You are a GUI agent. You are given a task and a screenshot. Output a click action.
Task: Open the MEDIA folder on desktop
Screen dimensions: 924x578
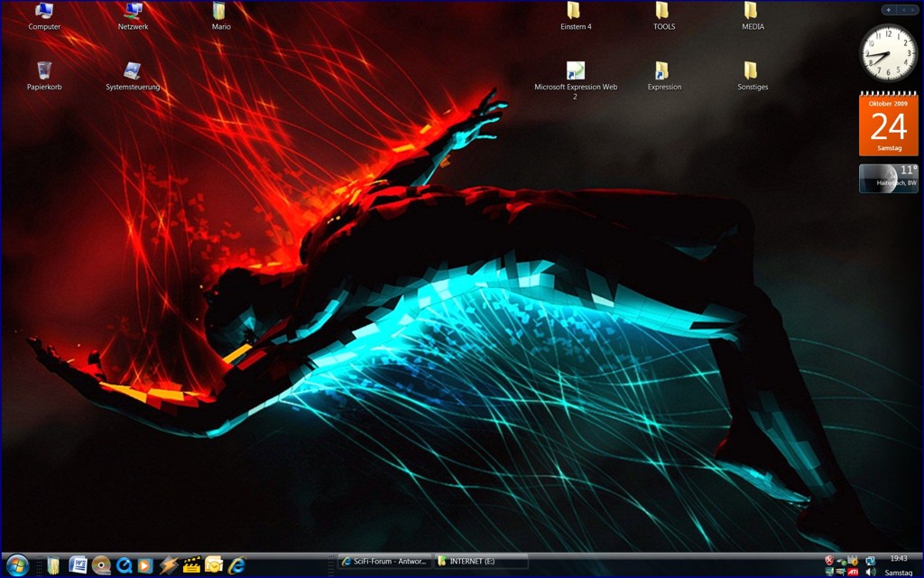pyautogui.click(x=752, y=12)
